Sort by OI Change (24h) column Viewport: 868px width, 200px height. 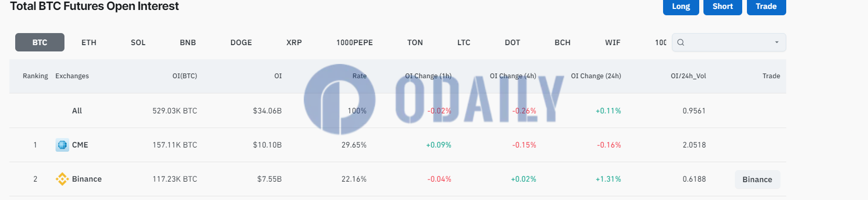pyautogui.click(x=596, y=76)
